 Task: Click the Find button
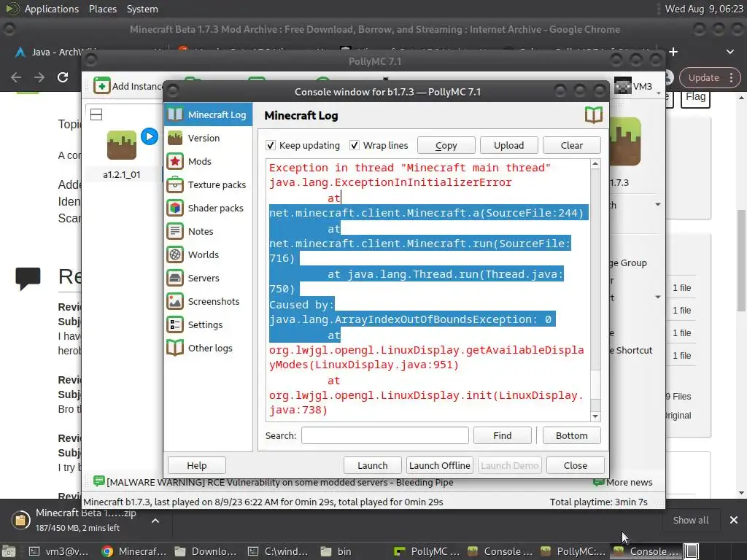(502, 435)
